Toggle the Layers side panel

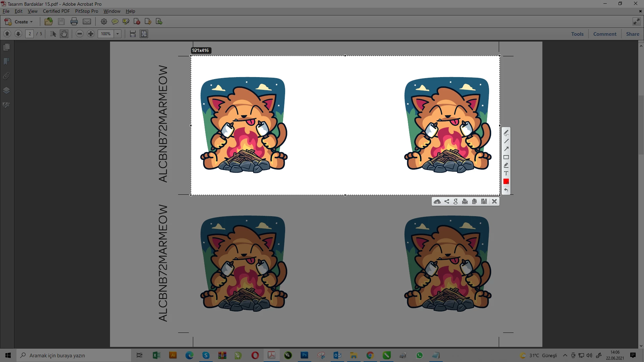point(6,90)
